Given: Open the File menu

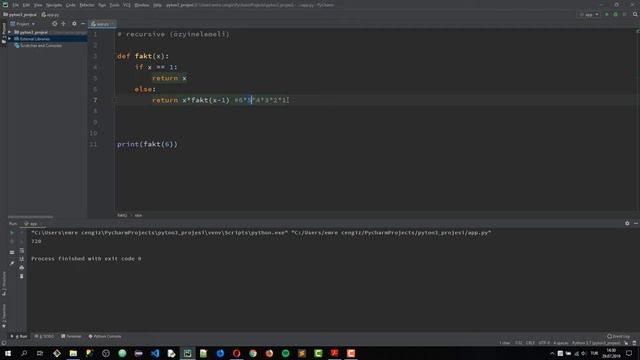Looking at the screenshot, I should click(x=16, y=5).
